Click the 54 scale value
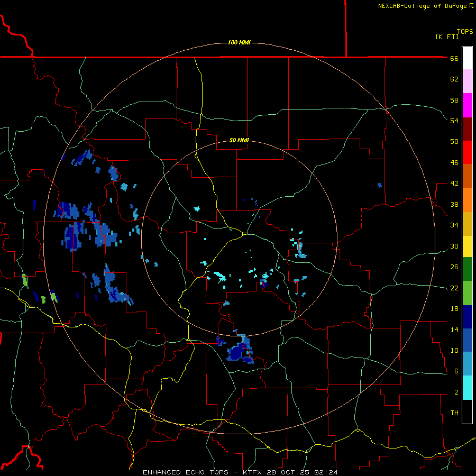 click(x=454, y=121)
